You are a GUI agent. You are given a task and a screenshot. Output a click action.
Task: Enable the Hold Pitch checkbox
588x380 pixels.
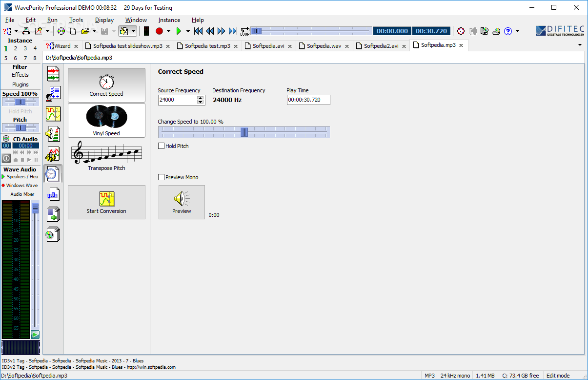pos(162,146)
